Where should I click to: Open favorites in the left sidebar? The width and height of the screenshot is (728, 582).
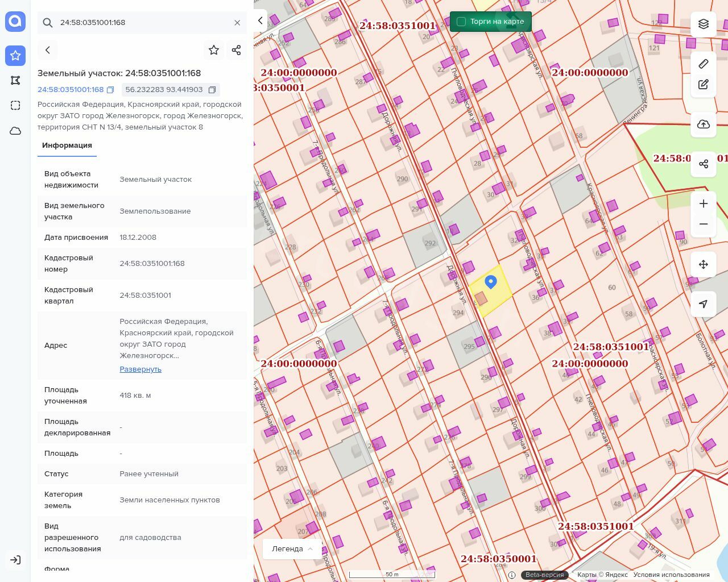click(15, 56)
